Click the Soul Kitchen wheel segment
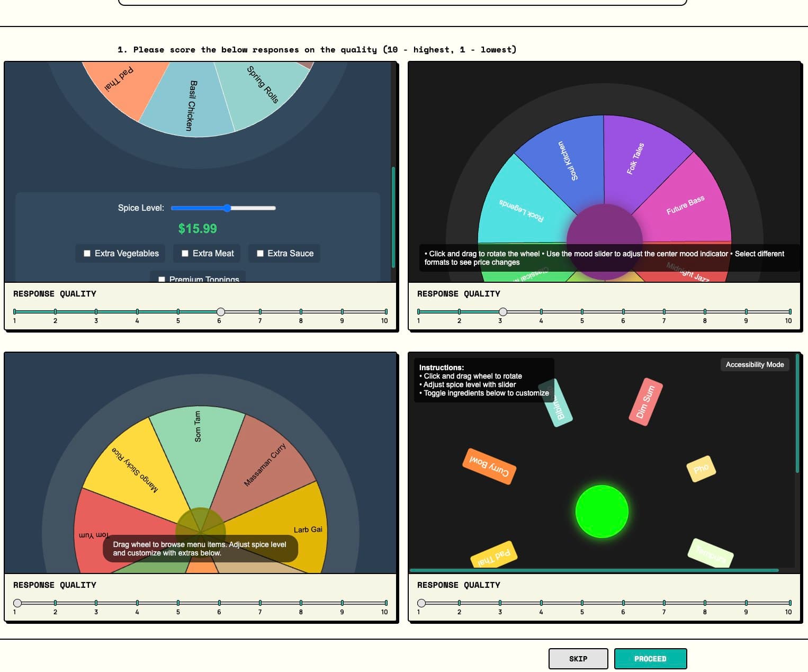808x672 pixels. pos(567,162)
